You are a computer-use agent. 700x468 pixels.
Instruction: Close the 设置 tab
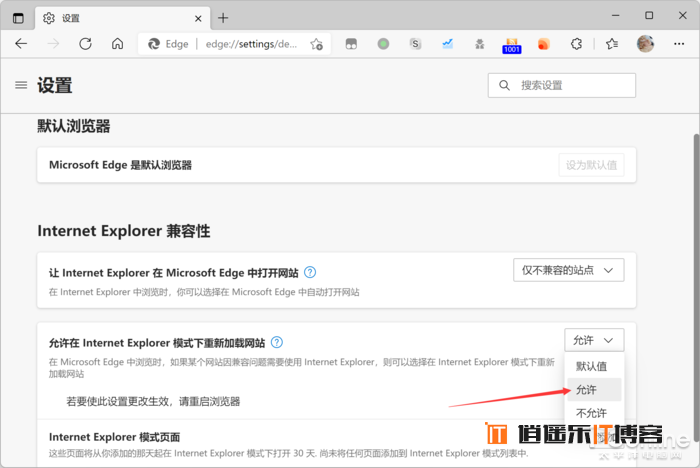click(x=198, y=18)
